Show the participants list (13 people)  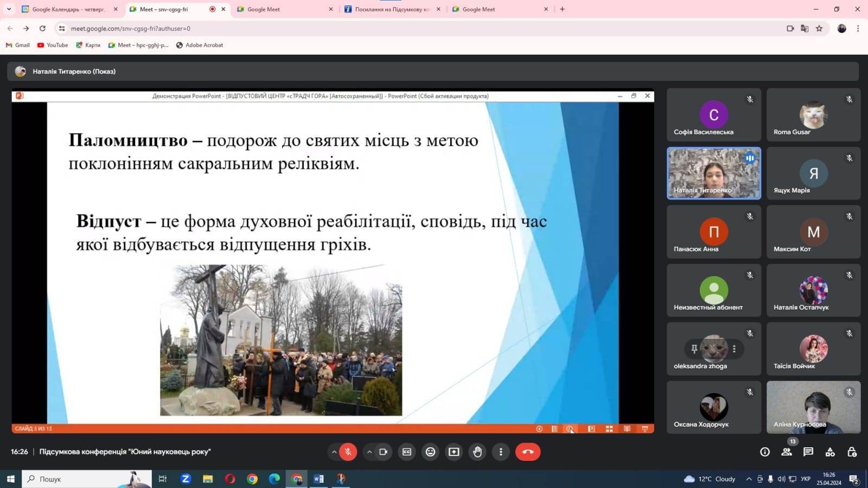(x=787, y=452)
